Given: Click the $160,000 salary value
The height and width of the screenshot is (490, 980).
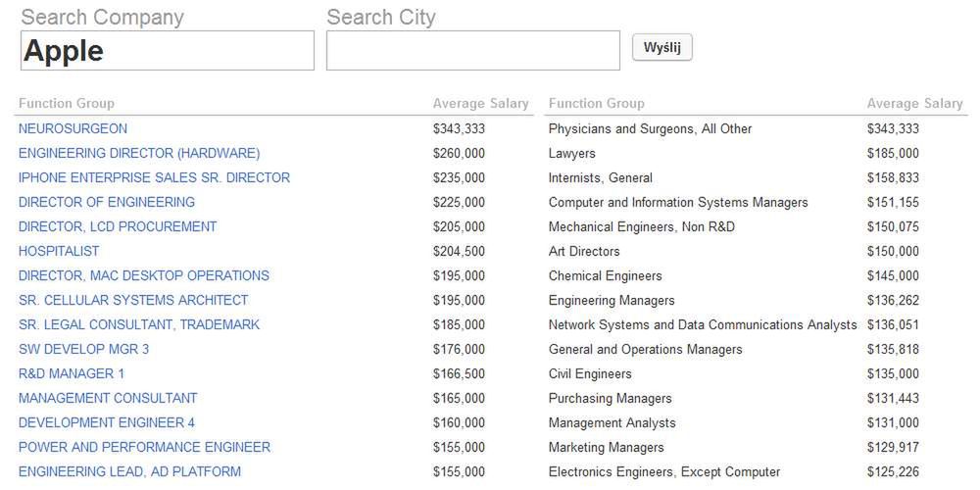Looking at the screenshot, I should [x=459, y=422].
